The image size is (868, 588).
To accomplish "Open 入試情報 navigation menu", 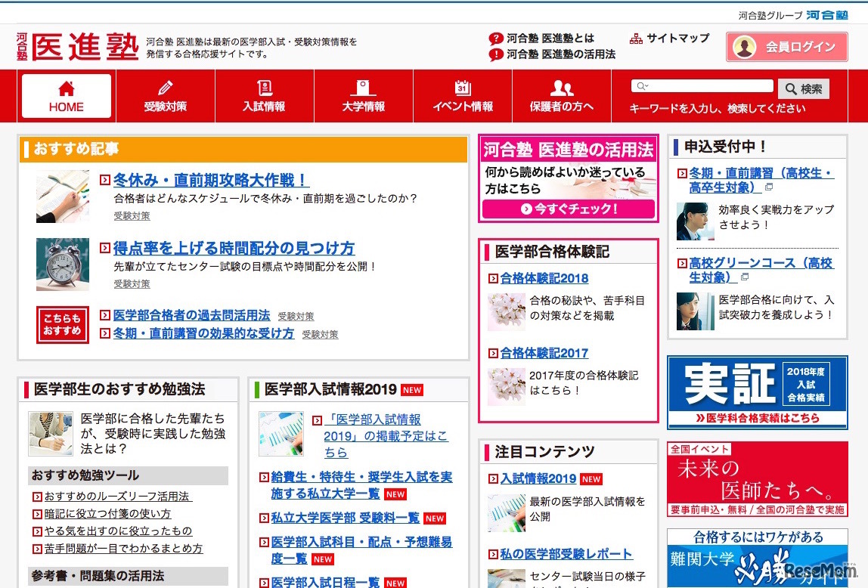I will (264, 96).
